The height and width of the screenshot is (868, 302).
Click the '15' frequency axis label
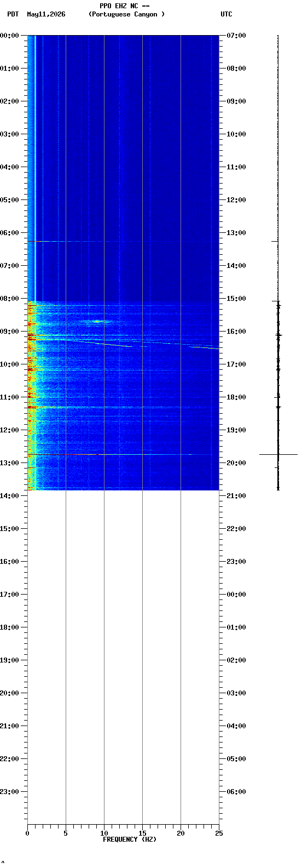click(x=142, y=833)
